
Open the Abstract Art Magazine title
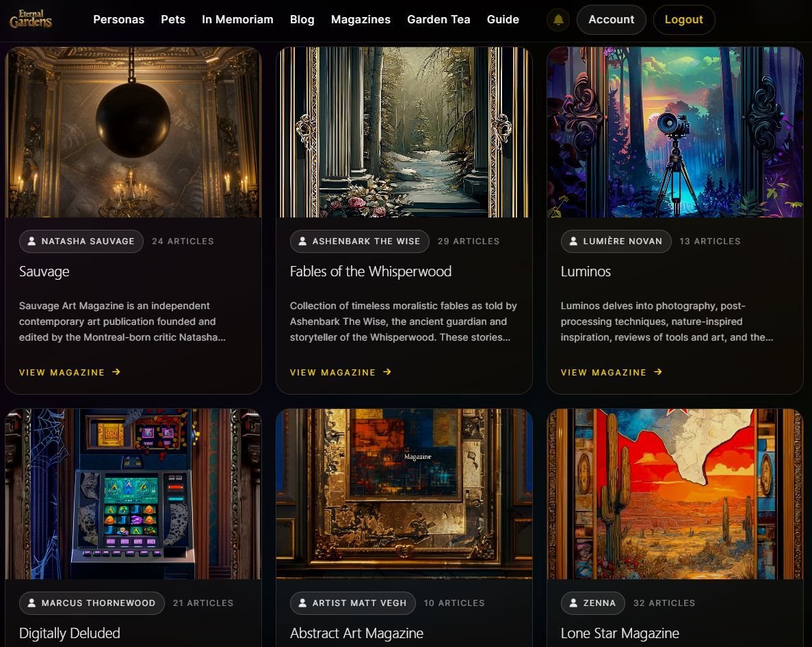click(x=357, y=633)
